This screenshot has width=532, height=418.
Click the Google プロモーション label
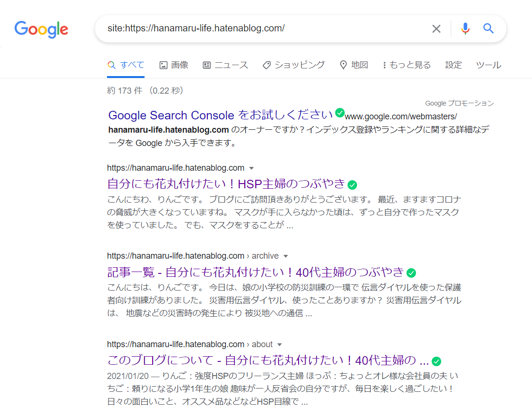click(x=459, y=103)
